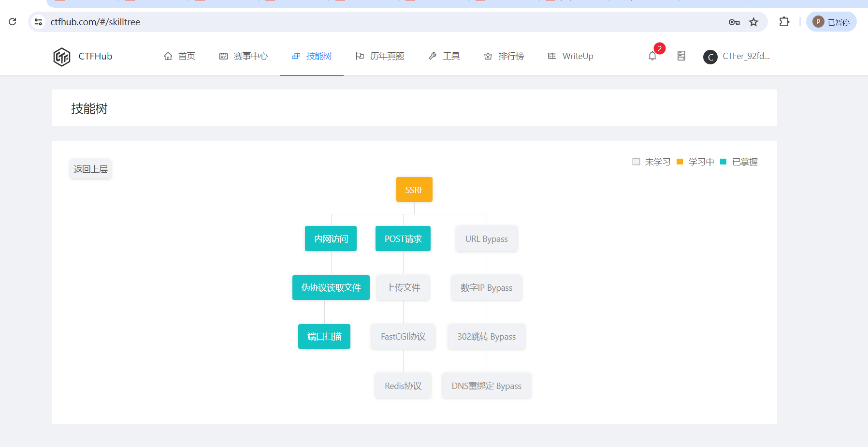Open the 排行榜 ranking menu item

click(x=504, y=56)
